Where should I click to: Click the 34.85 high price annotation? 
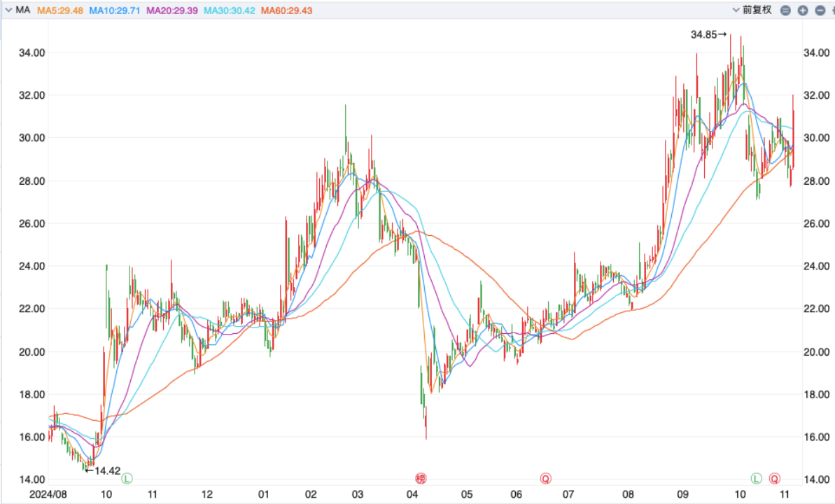[x=708, y=34]
